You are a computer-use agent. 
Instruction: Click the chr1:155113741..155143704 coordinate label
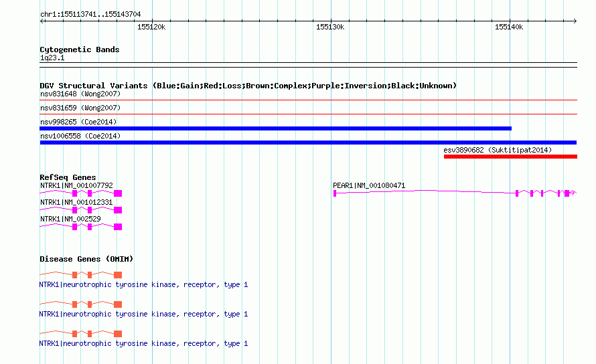click(90, 14)
